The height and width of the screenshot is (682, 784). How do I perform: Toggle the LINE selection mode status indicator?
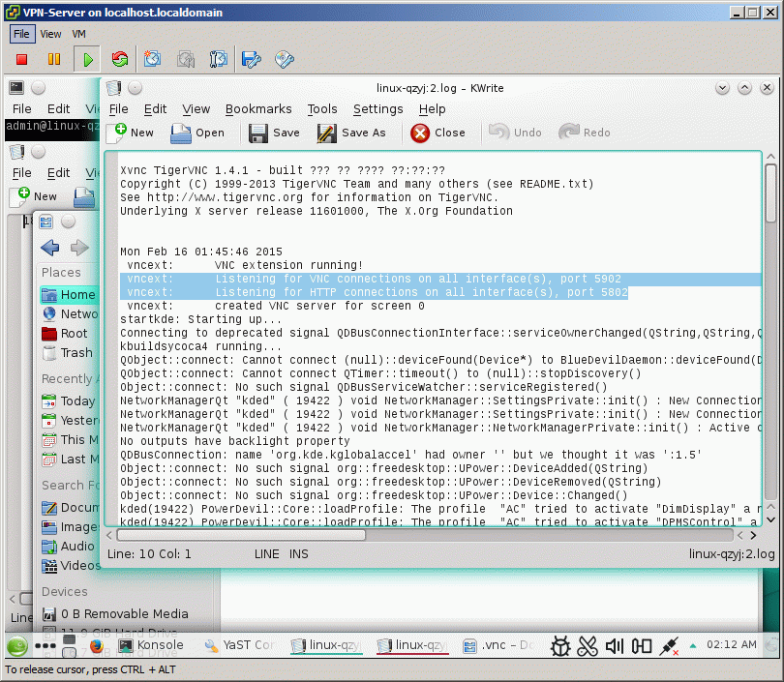point(266,554)
